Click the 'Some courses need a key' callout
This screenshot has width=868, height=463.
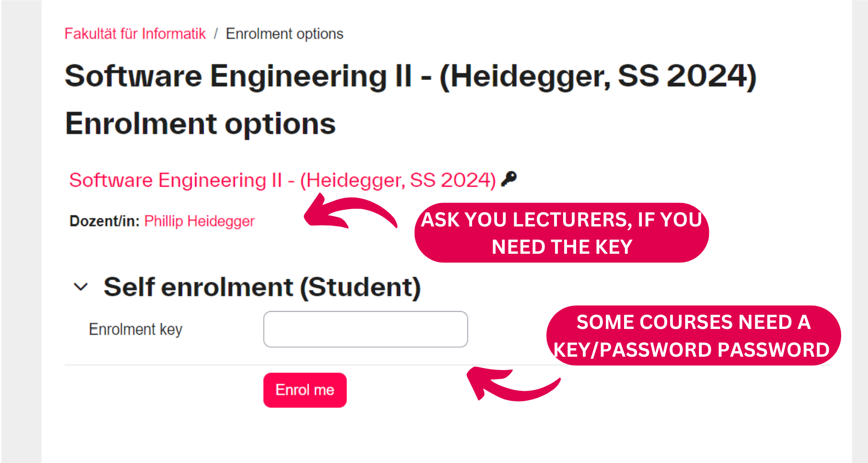tap(693, 336)
